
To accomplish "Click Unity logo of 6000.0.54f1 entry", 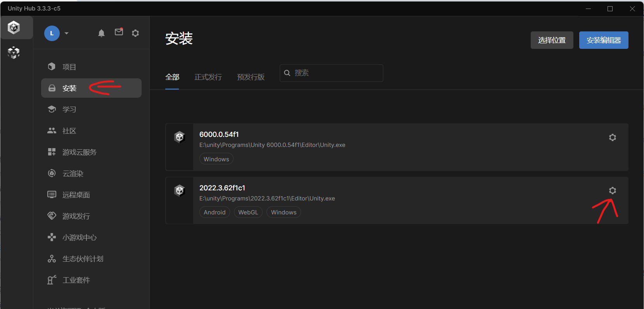I will point(179,137).
